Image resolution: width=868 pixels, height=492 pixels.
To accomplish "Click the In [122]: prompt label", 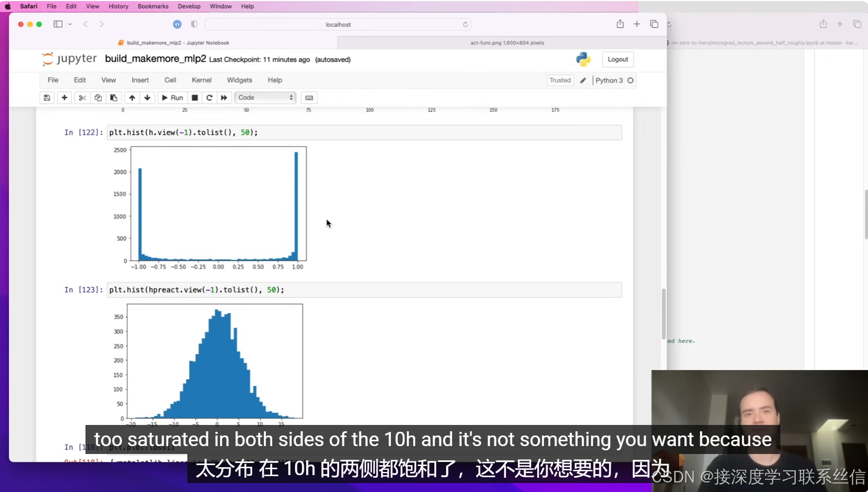I will tap(83, 133).
